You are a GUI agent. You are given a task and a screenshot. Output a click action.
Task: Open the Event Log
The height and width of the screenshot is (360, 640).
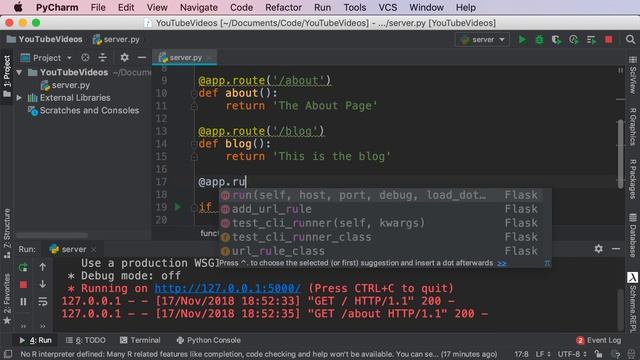[599, 340]
